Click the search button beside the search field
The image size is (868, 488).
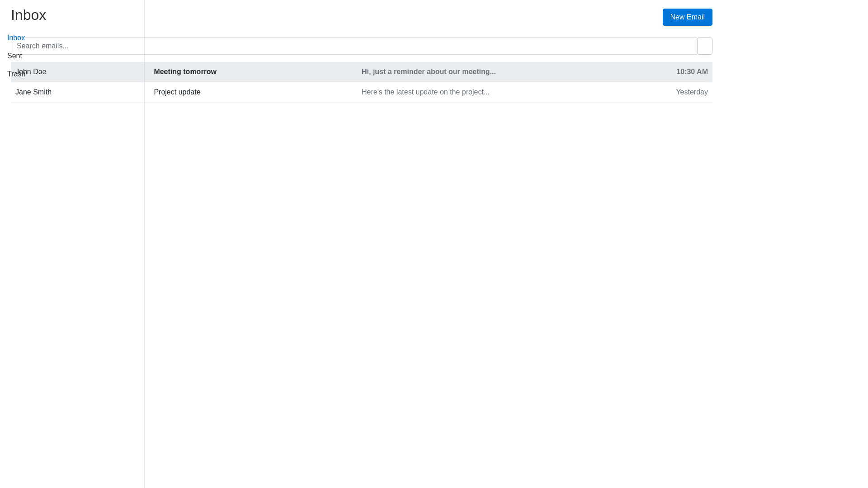[x=704, y=46]
